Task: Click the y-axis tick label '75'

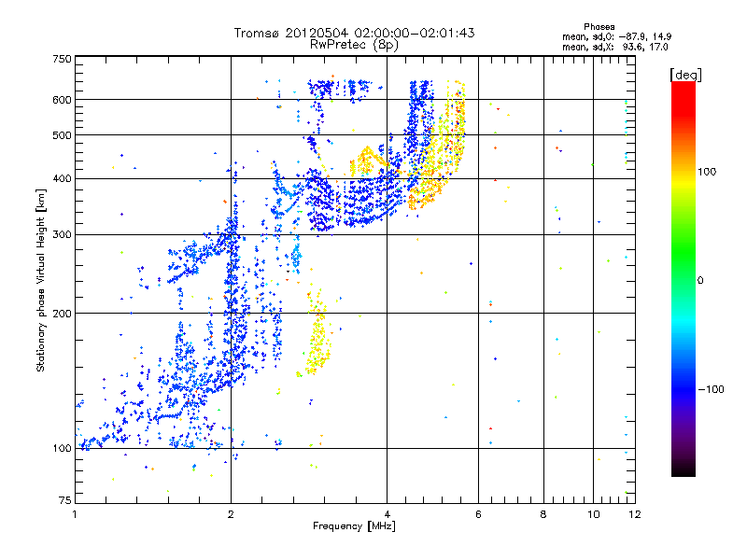Action: (65, 500)
